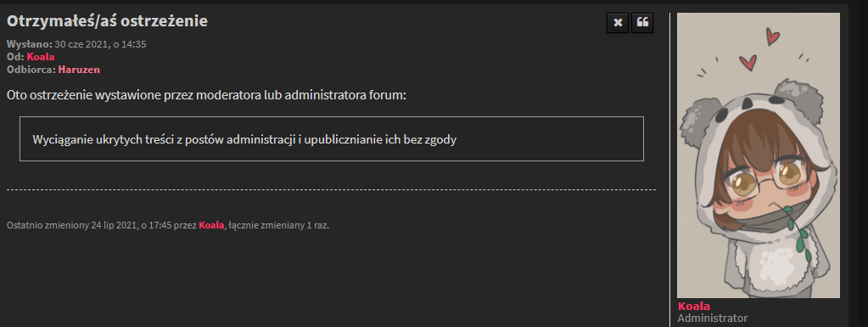Click the paragraph starting with Oto ostrzeżenie
This screenshot has width=868, height=327.
pos(206,95)
